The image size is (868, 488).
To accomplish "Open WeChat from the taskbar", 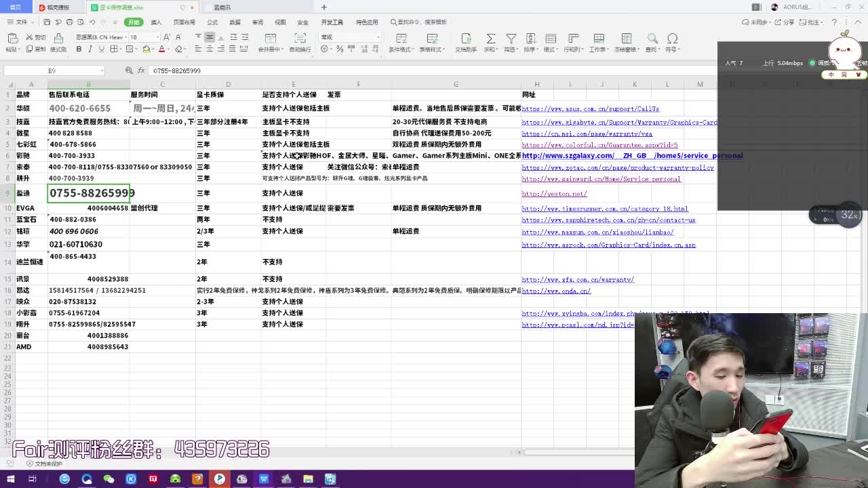I will click(x=108, y=479).
